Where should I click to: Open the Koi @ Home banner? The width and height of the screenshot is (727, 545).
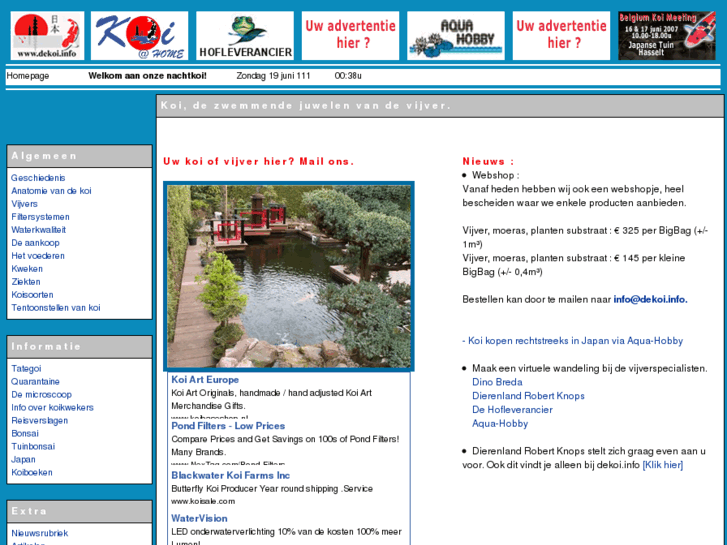click(140, 36)
